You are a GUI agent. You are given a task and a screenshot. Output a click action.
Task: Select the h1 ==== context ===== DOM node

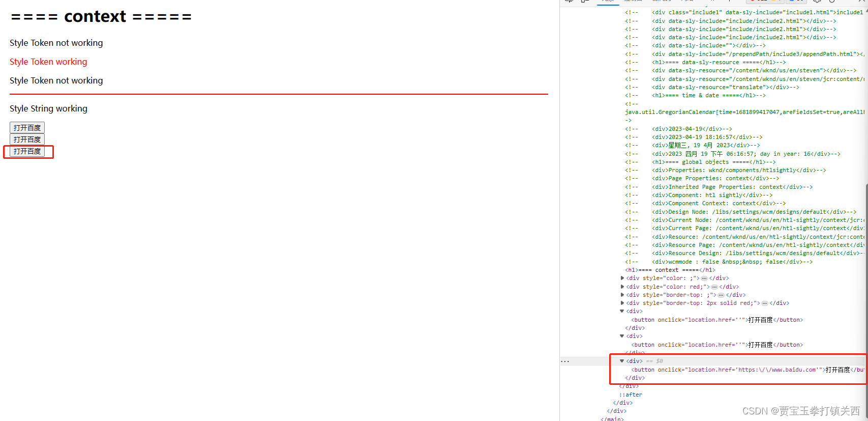point(670,270)
